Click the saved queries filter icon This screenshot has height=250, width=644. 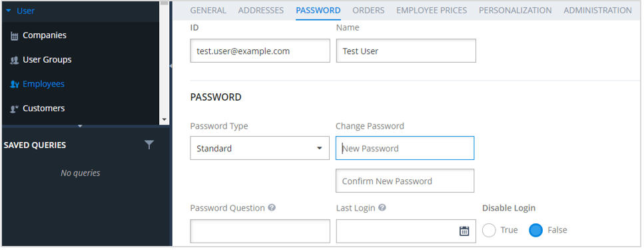149,145
